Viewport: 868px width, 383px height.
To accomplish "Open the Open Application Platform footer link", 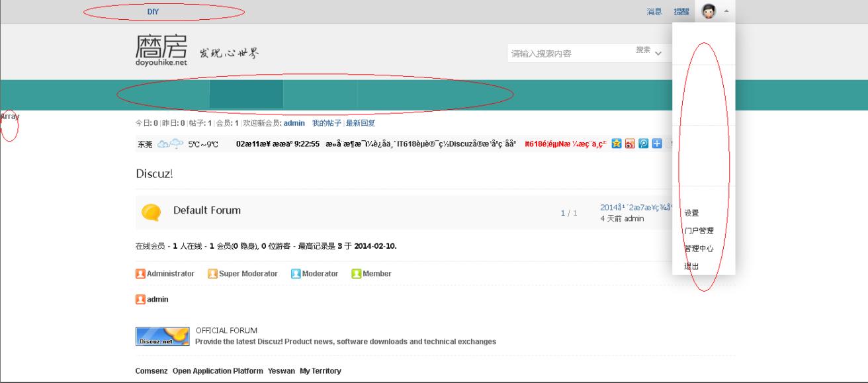I will [x=218, y=371].
